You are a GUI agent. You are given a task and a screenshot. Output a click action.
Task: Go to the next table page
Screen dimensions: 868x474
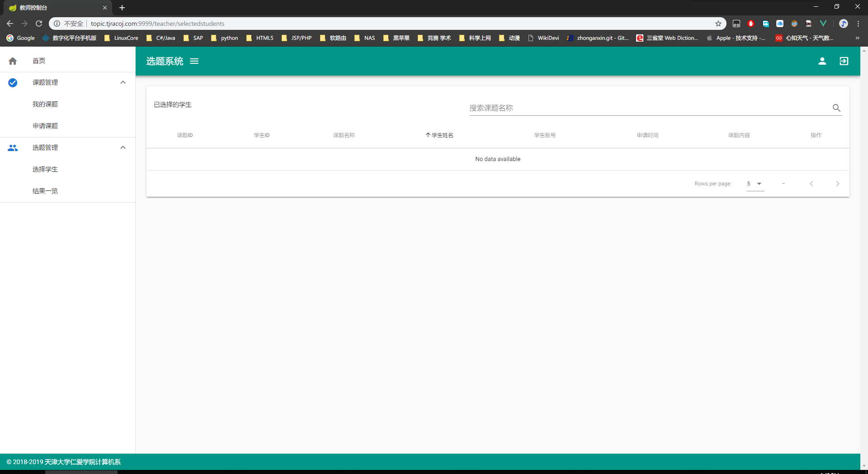pos(838,184)
